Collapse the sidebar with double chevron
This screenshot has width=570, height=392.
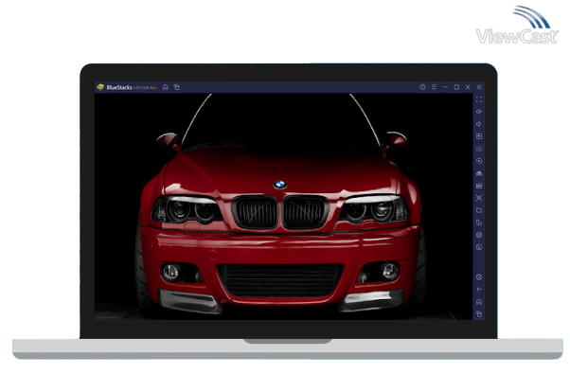click(x=479, y=87)
